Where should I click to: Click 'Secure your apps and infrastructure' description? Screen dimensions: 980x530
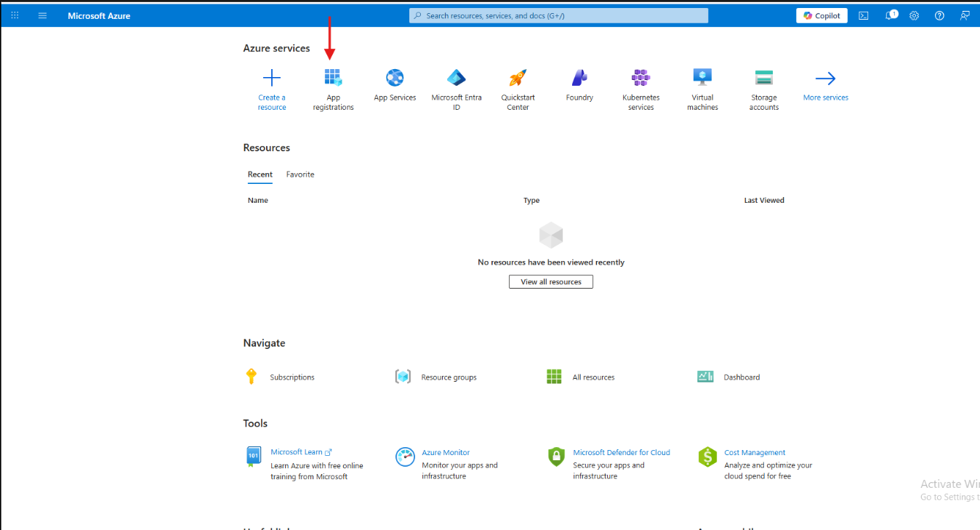tap(609, 470)
